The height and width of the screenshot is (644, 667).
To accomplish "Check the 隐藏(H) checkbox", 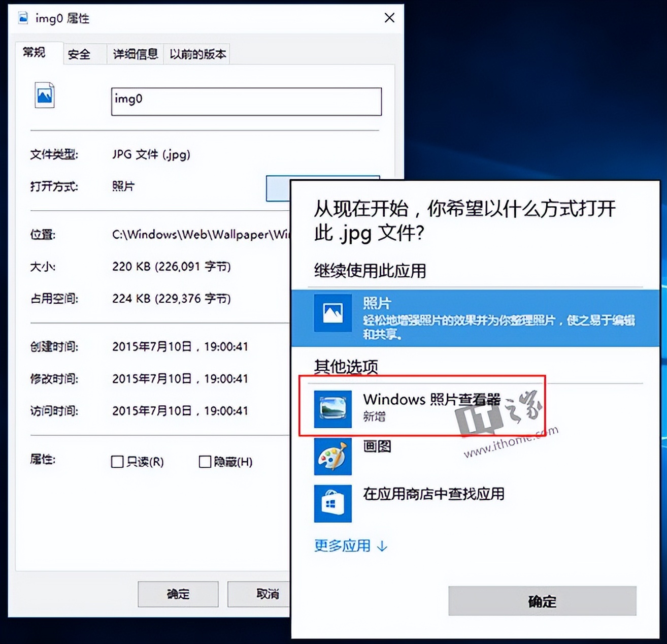I will pos(205,462).
